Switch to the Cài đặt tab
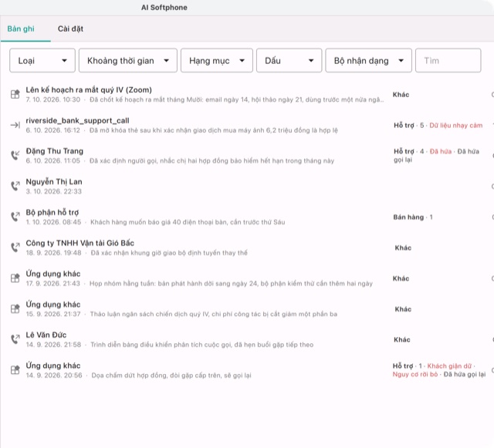Viewport: 494px width, 448px height. [70, 29]
